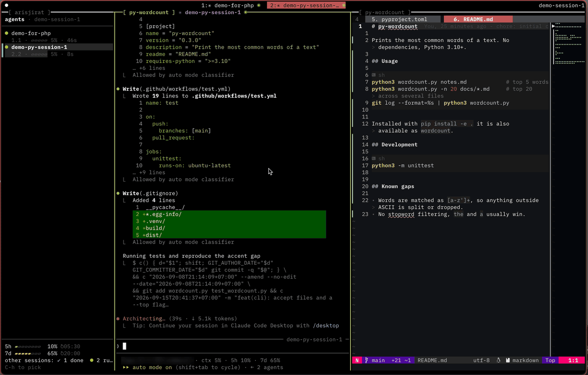The image size is (588, 375).
Task: Click the +dist/ added line
Action: pyautogui.click(x=229, y=235)
